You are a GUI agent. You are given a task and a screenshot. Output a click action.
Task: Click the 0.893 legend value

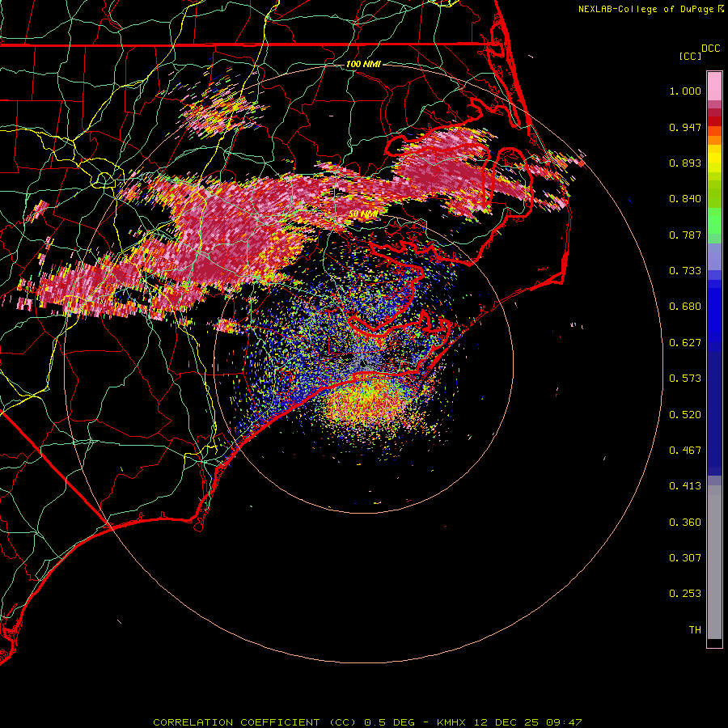point(685,163)
